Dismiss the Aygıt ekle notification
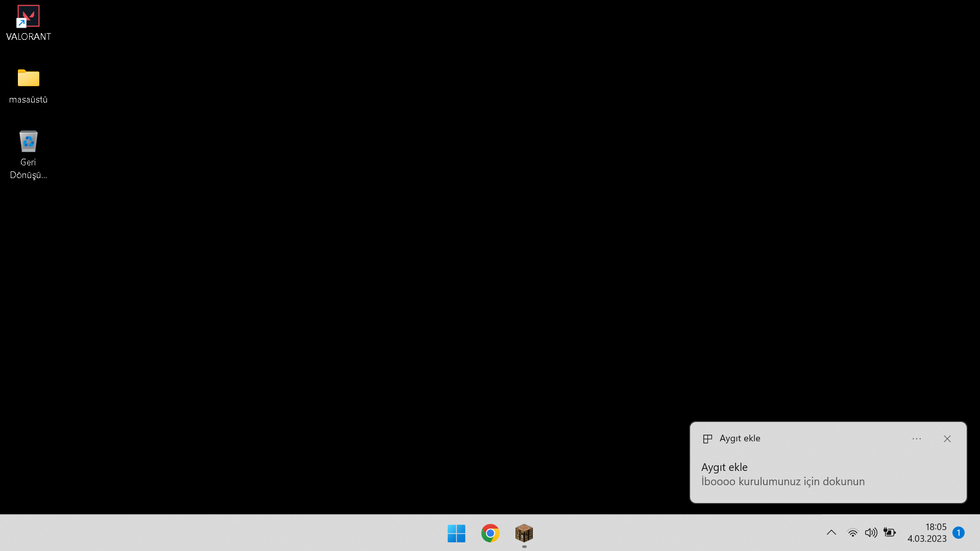Viewport: 980px width, 551px height. click(947, 439)
